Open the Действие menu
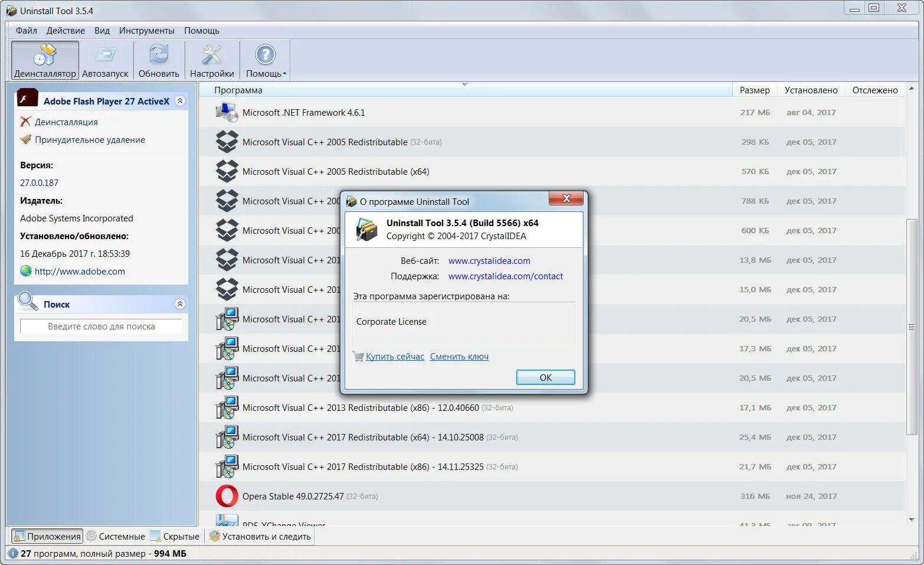The image size is (924, 565). 65,31
